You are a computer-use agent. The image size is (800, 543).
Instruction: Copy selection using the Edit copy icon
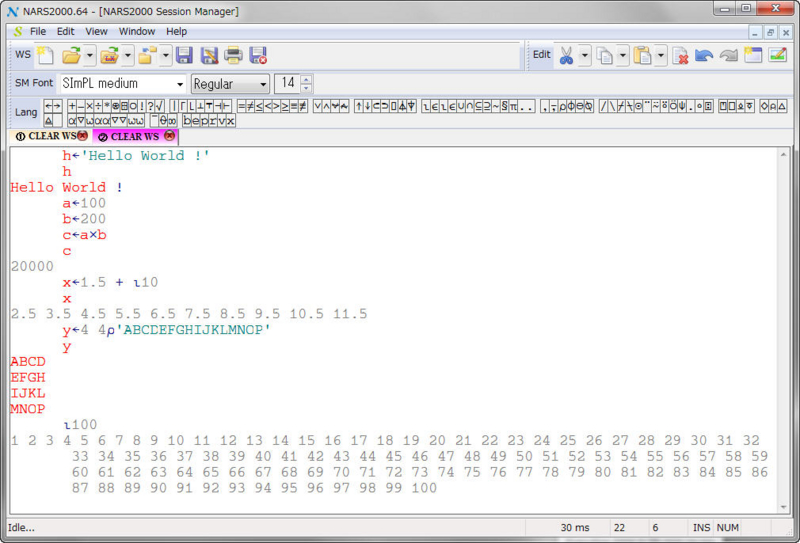[605, 55]
